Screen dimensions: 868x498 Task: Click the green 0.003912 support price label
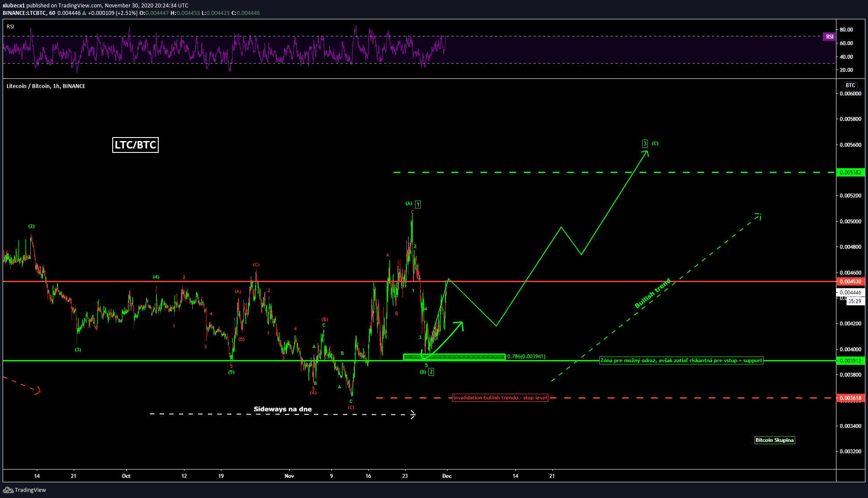(850, 361)
